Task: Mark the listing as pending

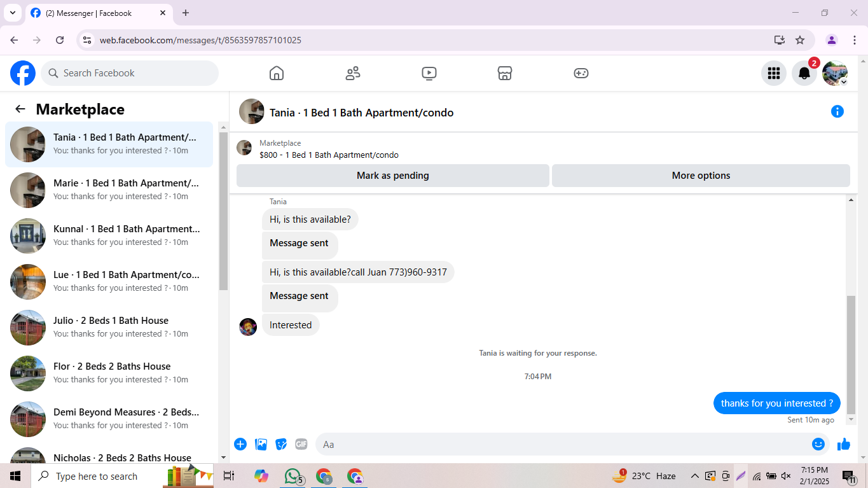Action: click(393, 176)
